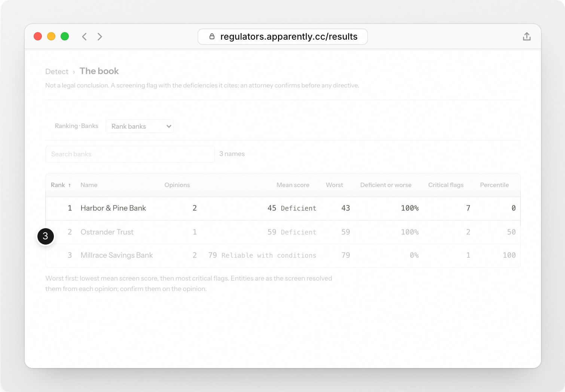Sort by Mean score column
Image resolution: width=565 pixels, height=392 pixels.
point(293,185)
